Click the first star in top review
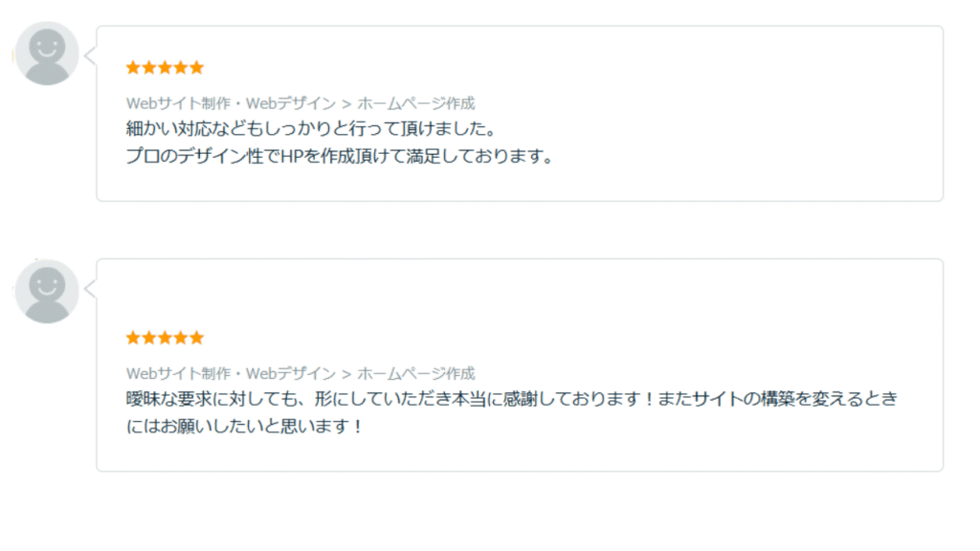Screen dimensions: 980x551 point(133,68)
